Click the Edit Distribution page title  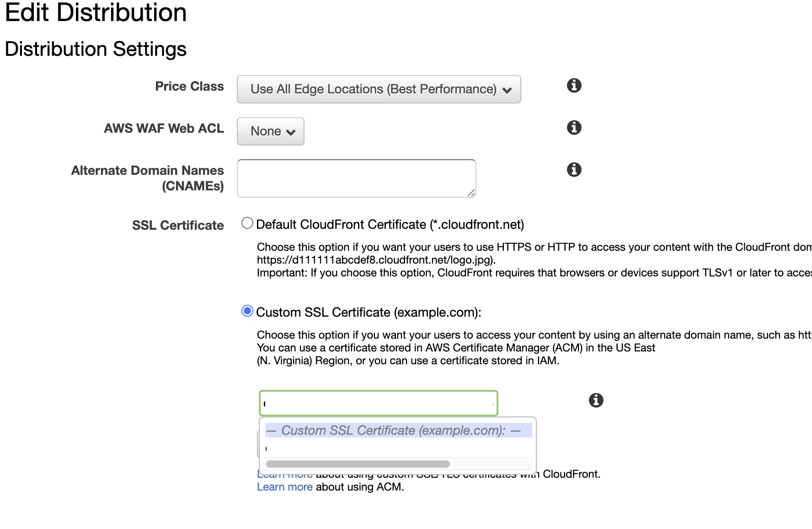96,12
